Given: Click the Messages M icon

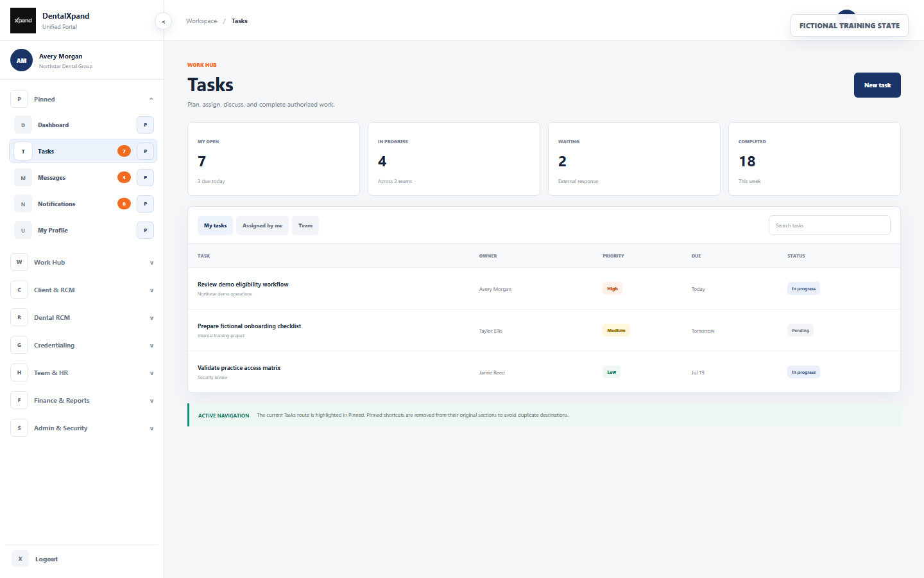Looking at the screenshot, I should pyautogui.click(x=23, y=178).
